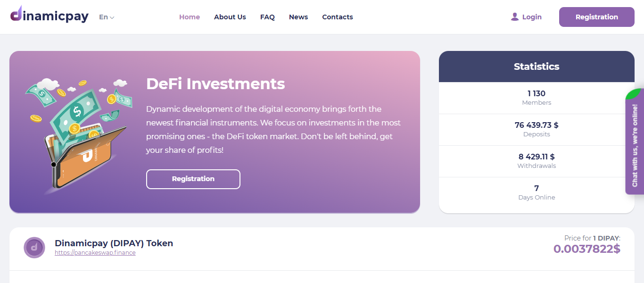This screenshot has width=644, height=283.
Task: Click the Login link
Action: tap(532, 17)
